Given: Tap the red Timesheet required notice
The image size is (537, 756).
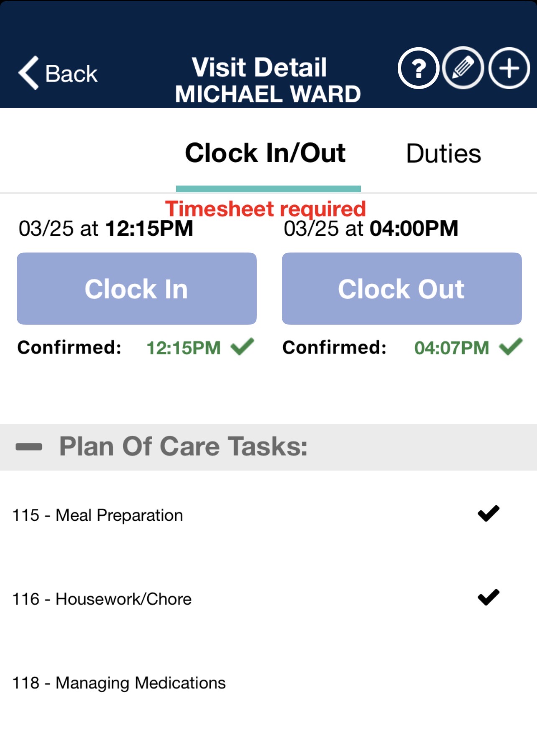Looking at the screenshot, I should pyautogui.click(x=265, y=209).
